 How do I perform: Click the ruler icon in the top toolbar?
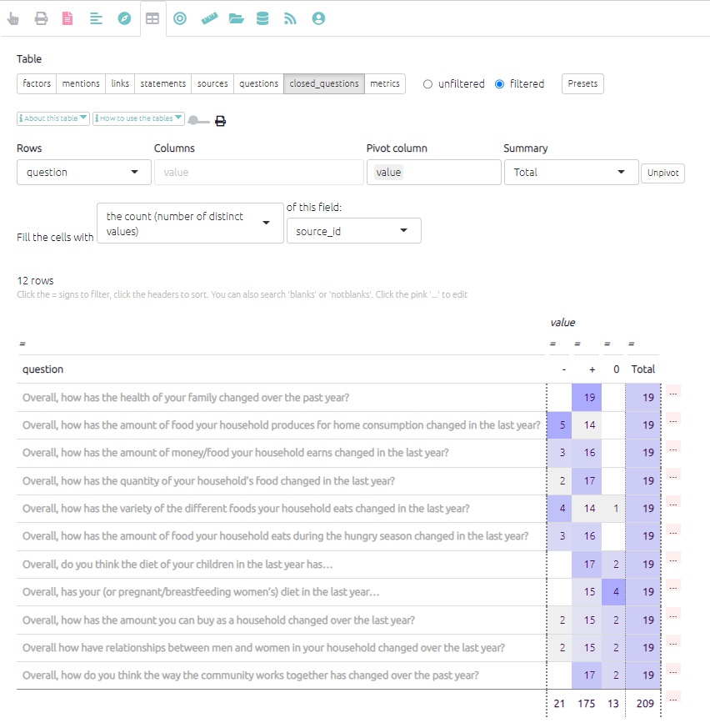[x=208, y=18]
